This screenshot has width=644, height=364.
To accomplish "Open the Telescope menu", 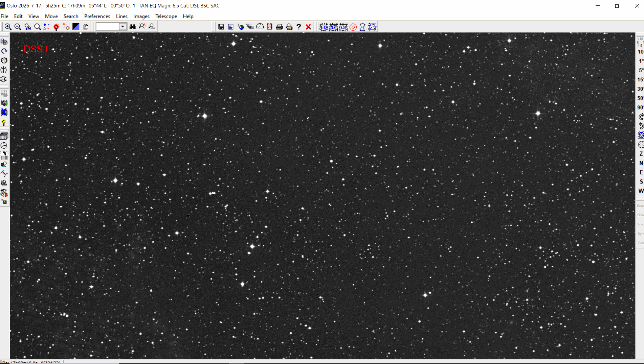I will click(166, 16).
